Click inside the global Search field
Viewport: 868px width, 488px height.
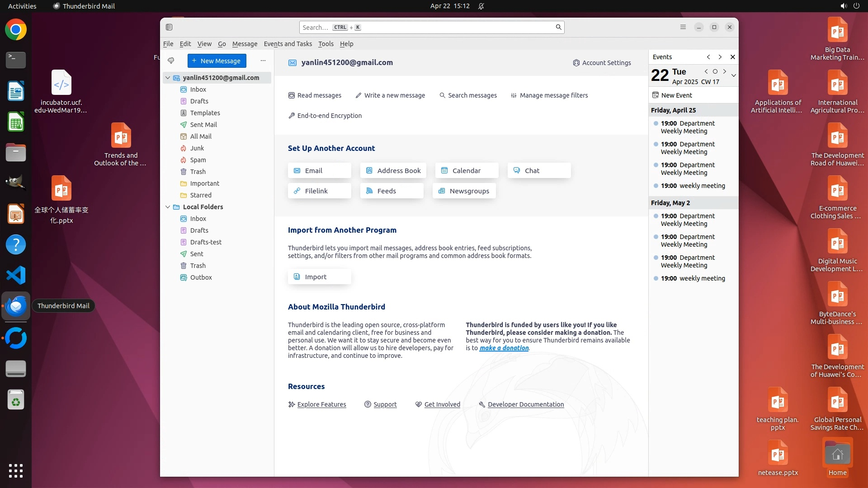(x=429, y=27)
